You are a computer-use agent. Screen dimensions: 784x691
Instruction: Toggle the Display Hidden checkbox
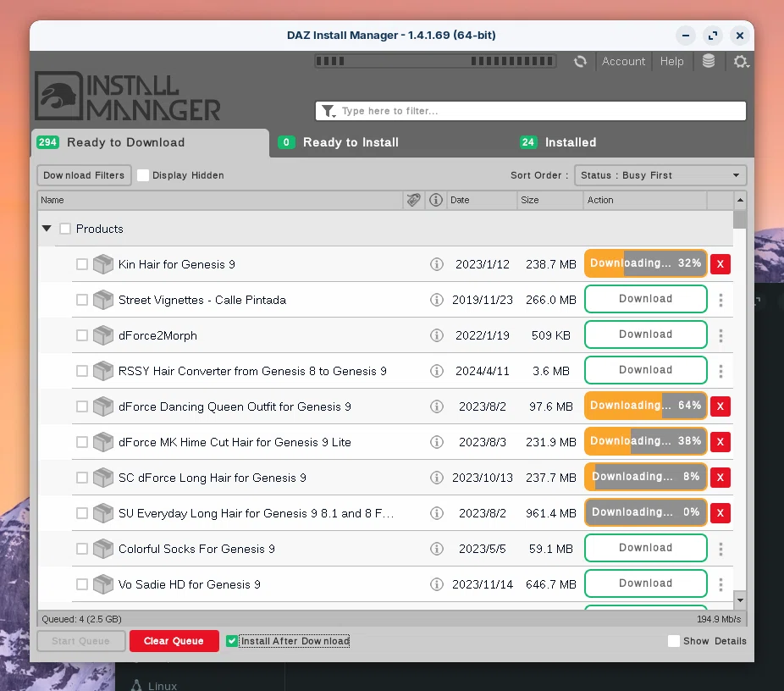point(143,175)
